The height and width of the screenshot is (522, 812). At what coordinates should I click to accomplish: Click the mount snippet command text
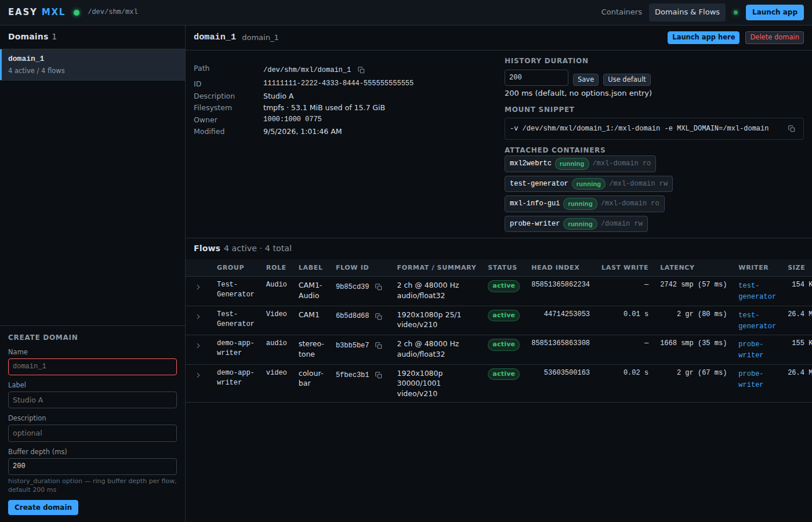[639, 128]
